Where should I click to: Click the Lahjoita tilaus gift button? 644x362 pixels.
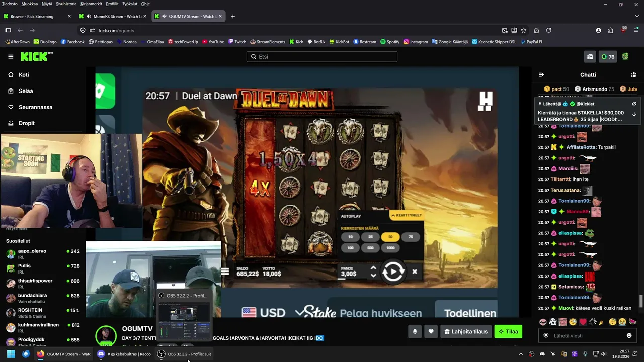tap(466, 332)
